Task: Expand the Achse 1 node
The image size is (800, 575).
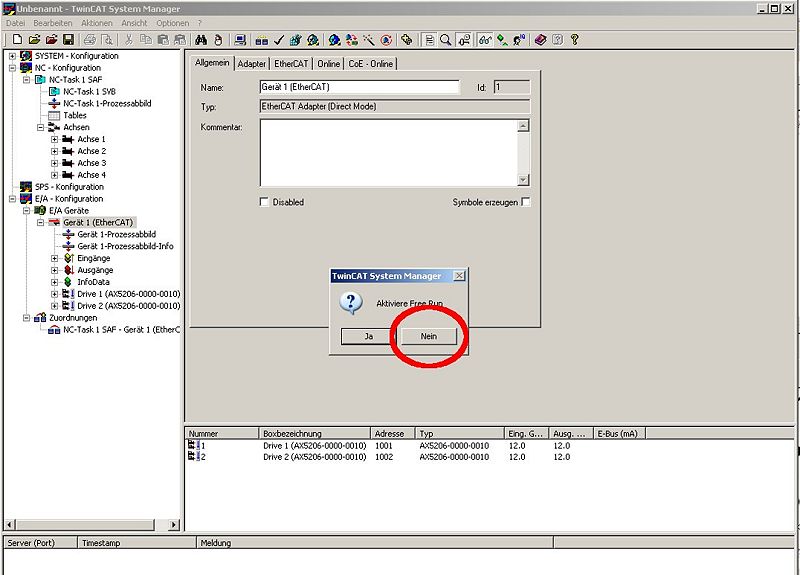Action: coord(55,139)
